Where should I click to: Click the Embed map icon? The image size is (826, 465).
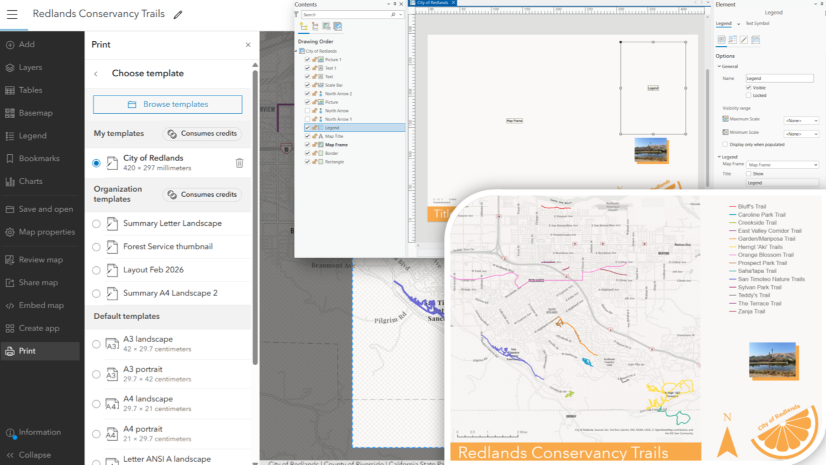(x=10, y=305)
